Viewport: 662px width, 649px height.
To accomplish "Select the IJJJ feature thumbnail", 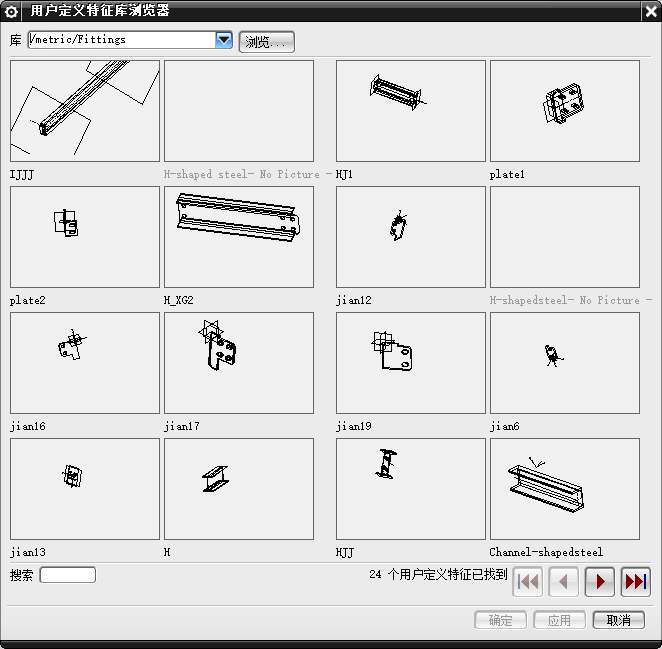I will coord(85,111).
